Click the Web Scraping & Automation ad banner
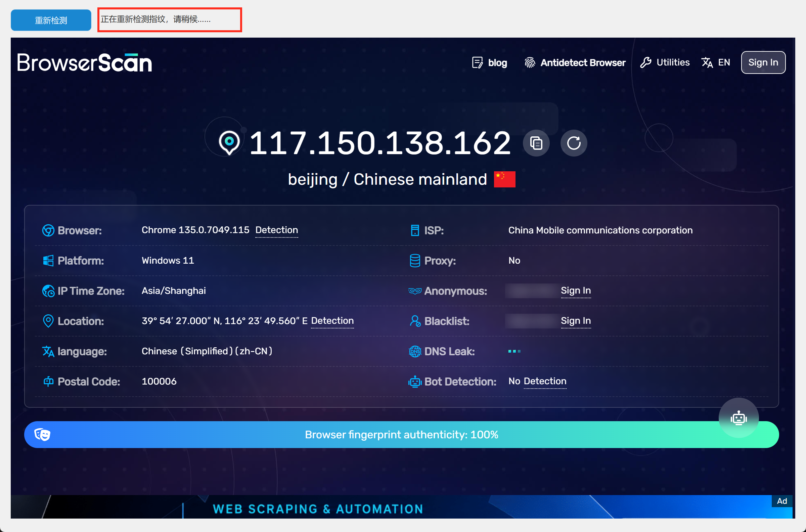 click(x=402, y=507)
